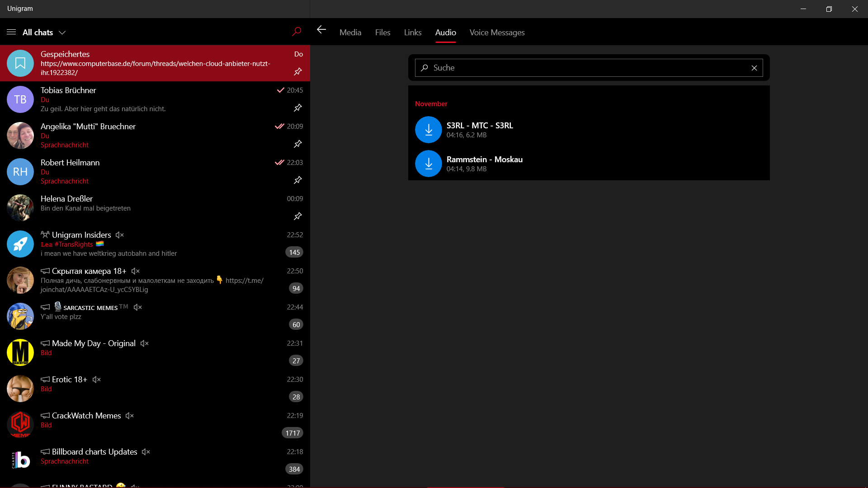The width and height of the screenshot is (868, 488).
Task: Open the hamburger navigation menu
Action: 11,32
